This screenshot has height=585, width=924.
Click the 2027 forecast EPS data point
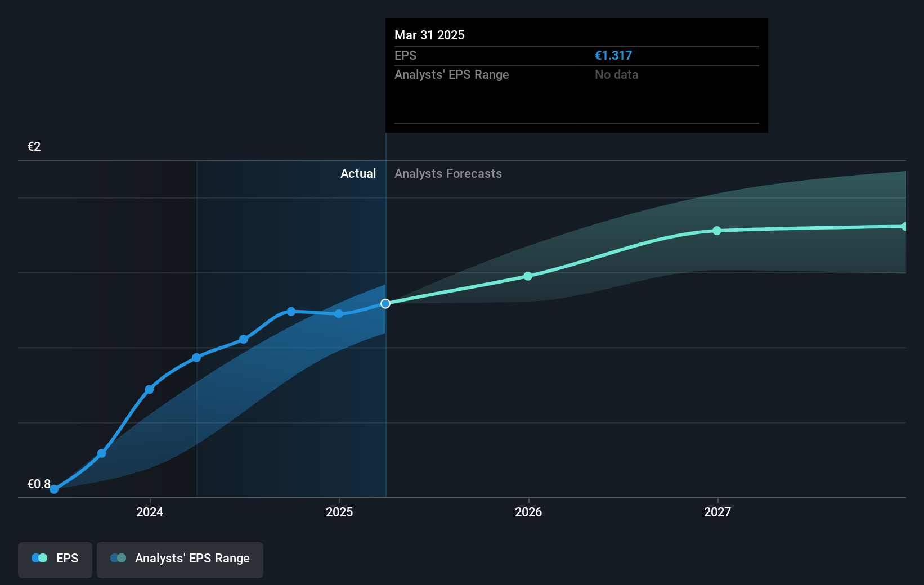tap(717, 231)
